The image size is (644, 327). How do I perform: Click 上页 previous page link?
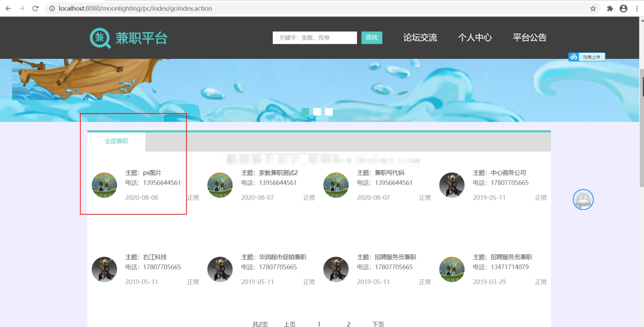pyautogui.click(x=290, y=324)
